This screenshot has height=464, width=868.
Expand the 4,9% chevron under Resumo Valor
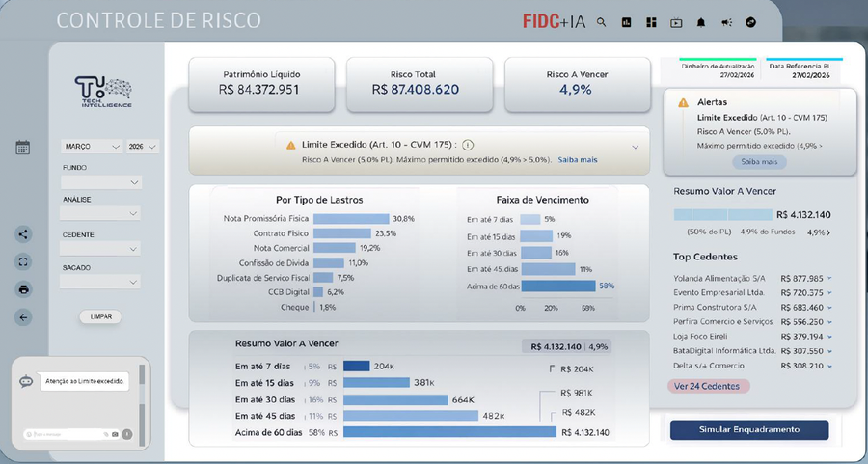pos(828,233)
